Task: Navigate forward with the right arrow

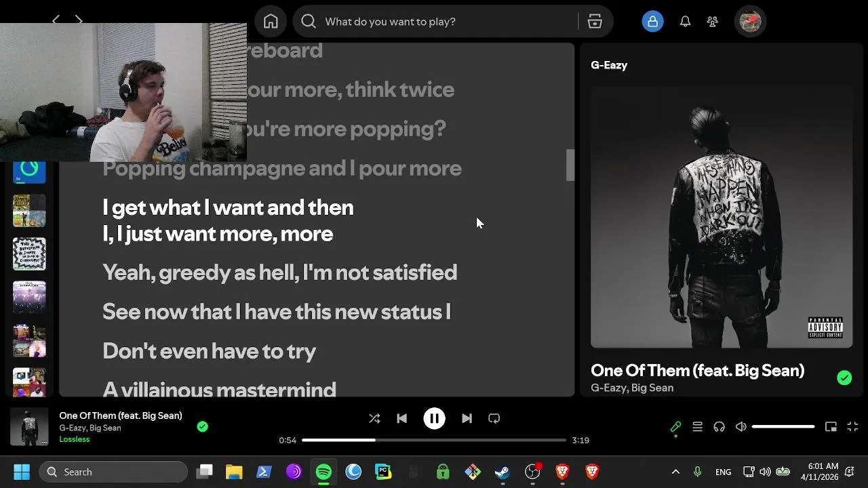Action: click(79, 20)
